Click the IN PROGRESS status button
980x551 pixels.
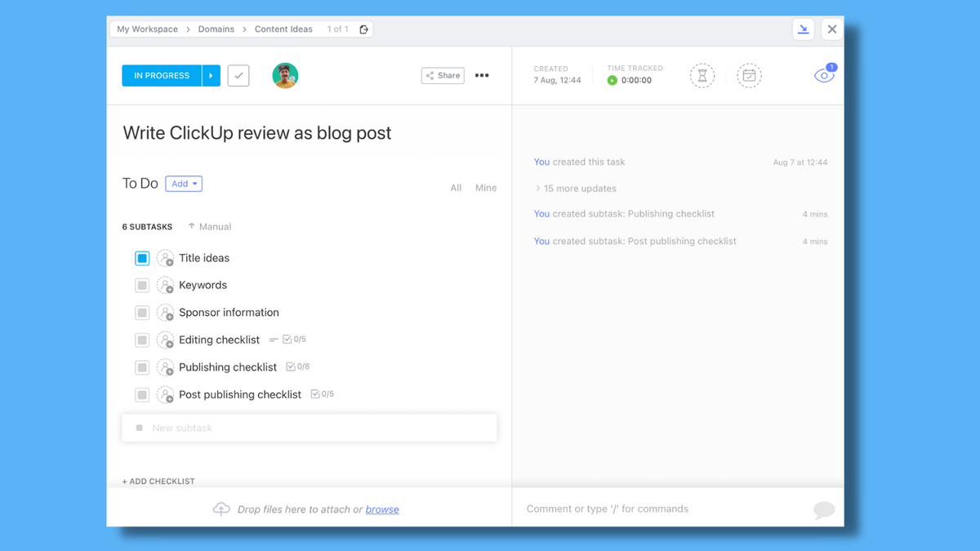pyautogui.click(x=162, y=76)
